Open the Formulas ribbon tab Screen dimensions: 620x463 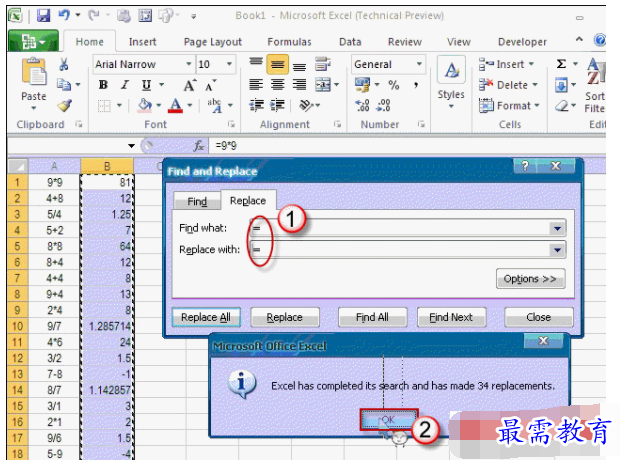click(289, 42)
